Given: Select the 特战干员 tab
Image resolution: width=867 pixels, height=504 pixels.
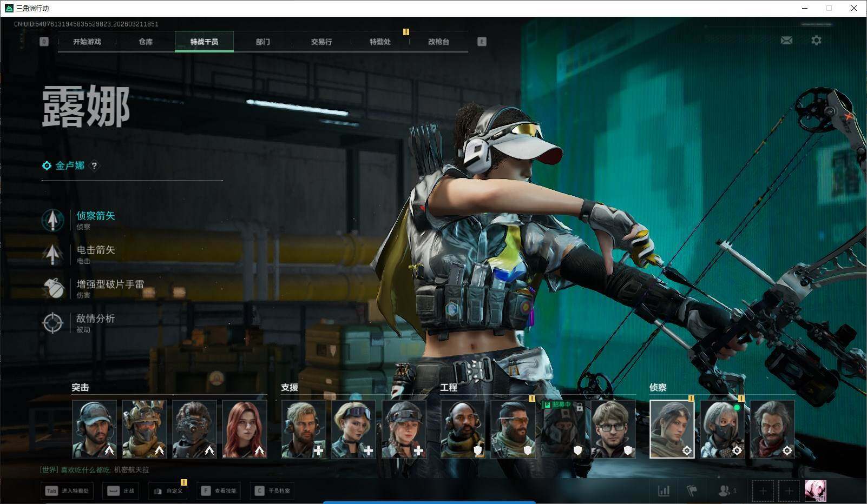Looking at the screenshot, I should pos(204,42).
